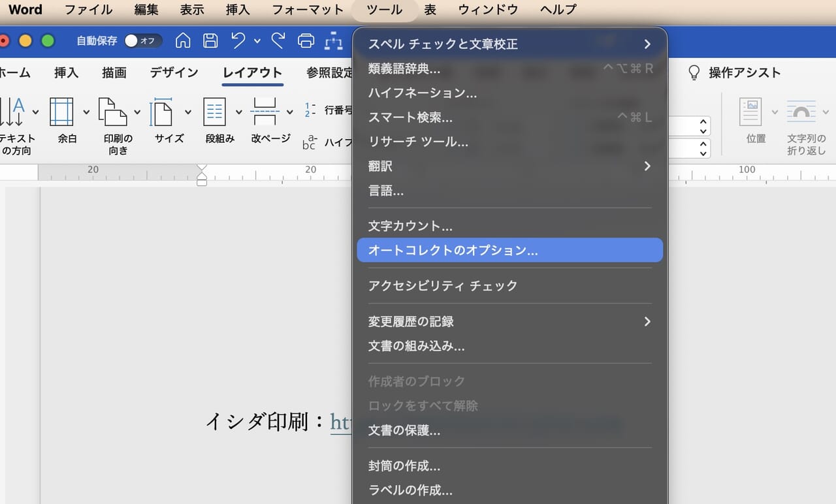Expand the 翻訳 submenu

click(510, 166)
